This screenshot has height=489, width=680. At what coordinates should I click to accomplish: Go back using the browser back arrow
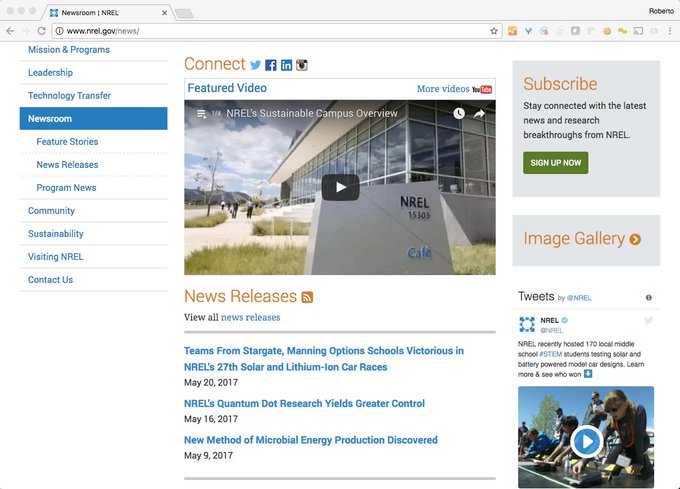coord(10,31)
